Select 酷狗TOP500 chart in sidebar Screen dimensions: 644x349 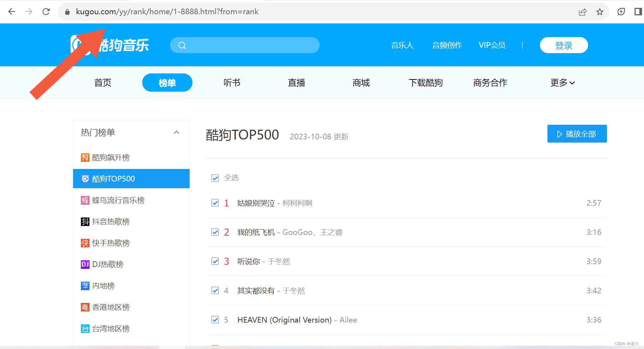pos(131,179)
